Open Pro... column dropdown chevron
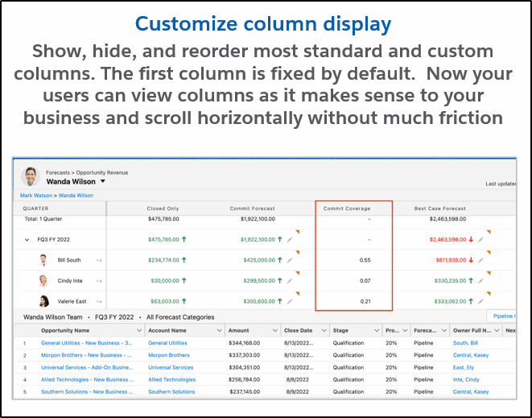Viewport: 532px width, 418px height. (405, 330)
